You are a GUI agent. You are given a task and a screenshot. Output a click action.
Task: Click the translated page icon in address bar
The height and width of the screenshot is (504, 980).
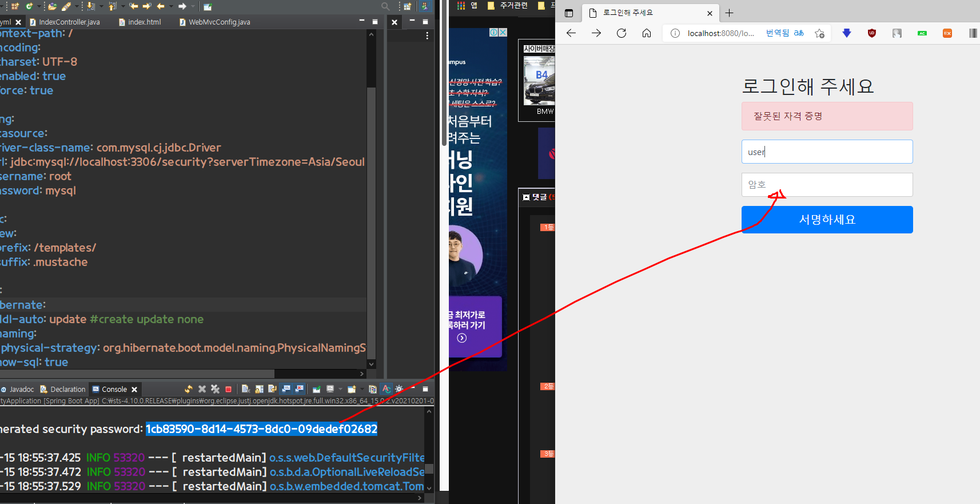pyautogui.click(x=799, y=33)
